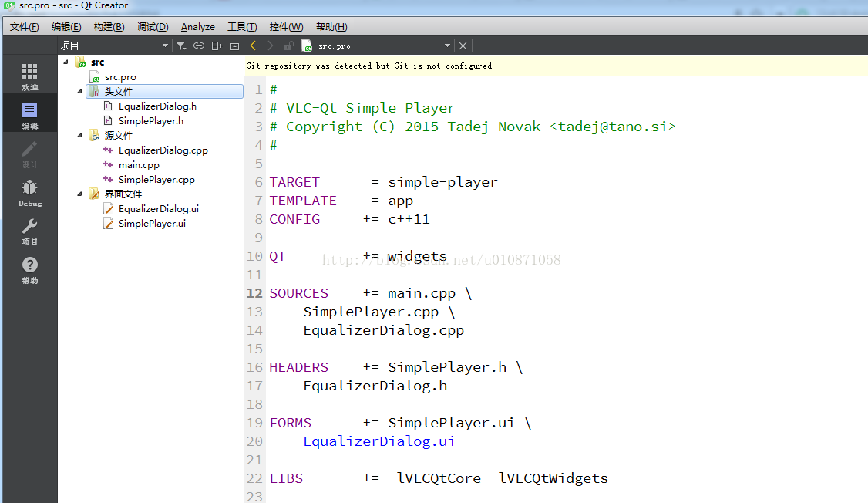The width and height of the screenshot is (868, 503).
Task: Open the Design mode pencil icon
Action: click(29, 148)
